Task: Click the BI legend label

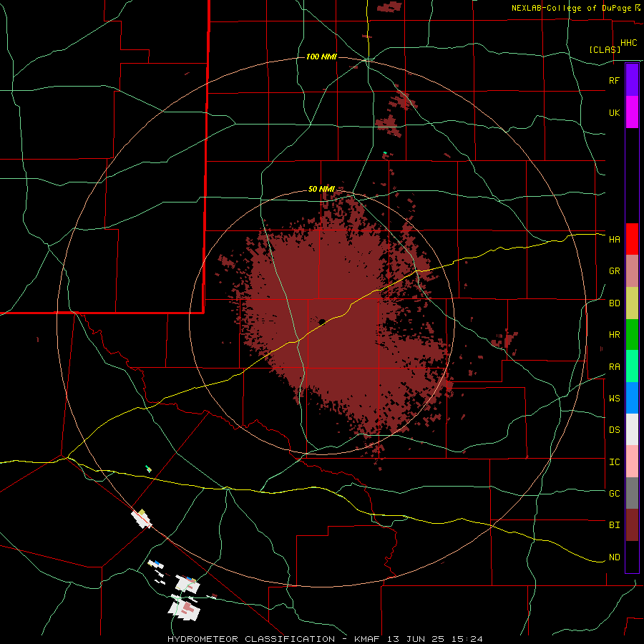Action: click(614, 525)
